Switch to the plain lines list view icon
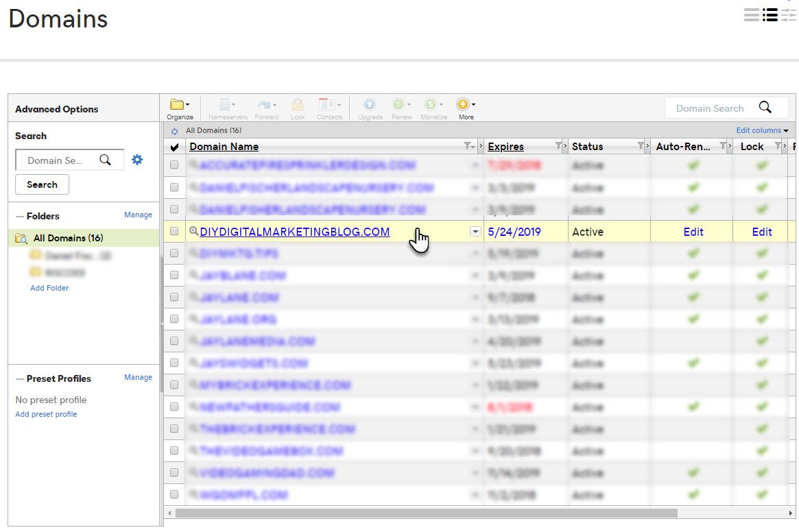This screenshot has width=799, height=532. (752, 15)
